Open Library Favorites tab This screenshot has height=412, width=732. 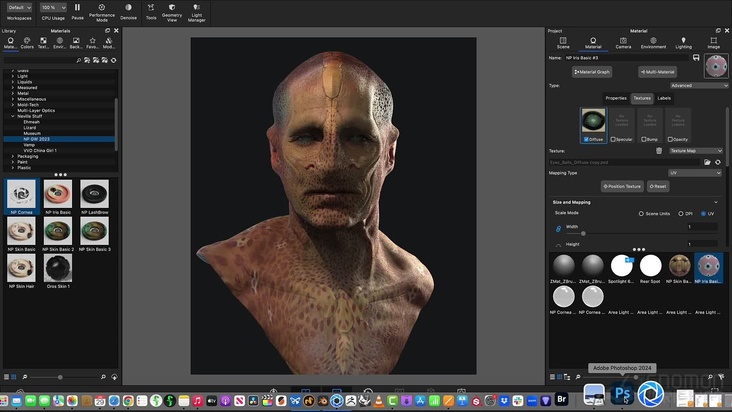point(92,43)
